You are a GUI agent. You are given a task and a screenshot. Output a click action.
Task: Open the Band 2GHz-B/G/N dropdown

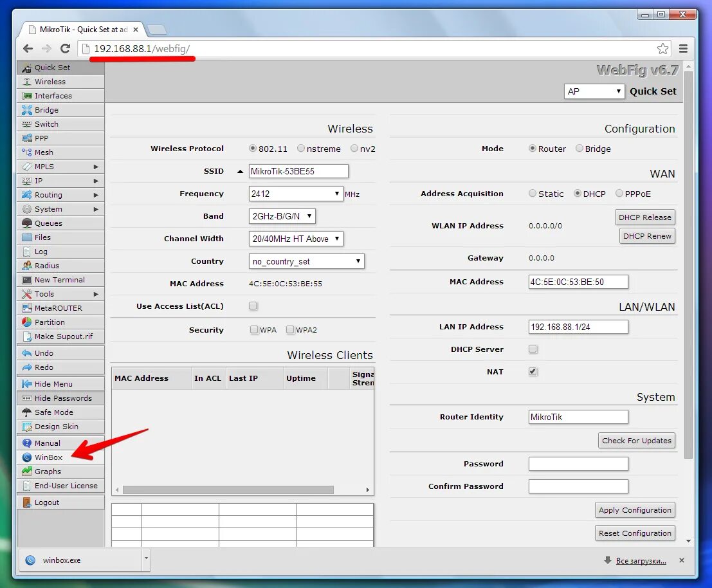pos(282,216)
